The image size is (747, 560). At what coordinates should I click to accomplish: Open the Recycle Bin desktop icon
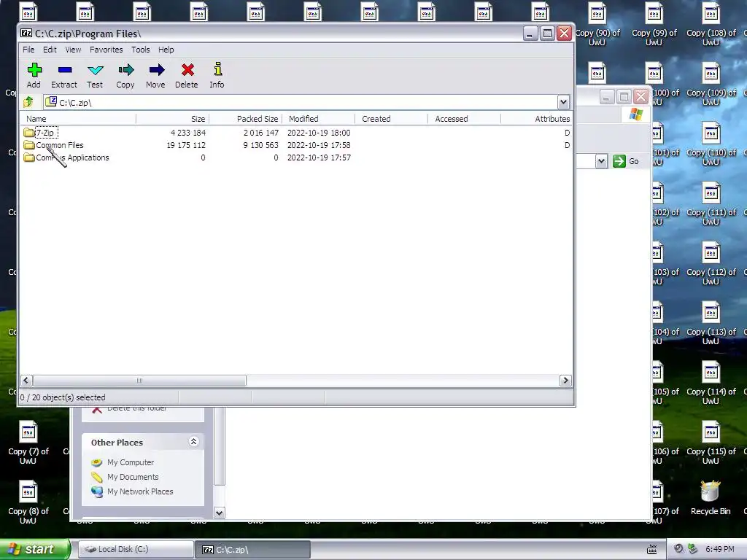(x=711, y=498)
